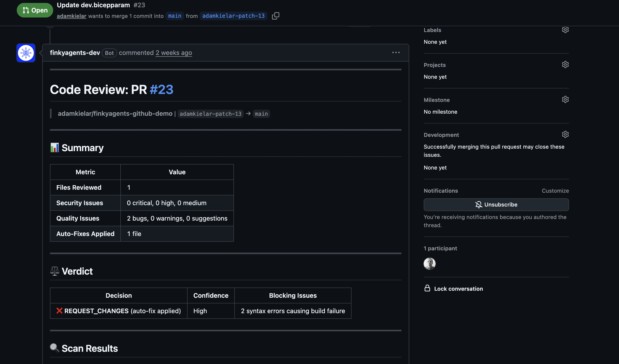
Task: Click '2 bugs, 0 warnings, 0 suggestions' cell
Action: (x=177, y=219)
